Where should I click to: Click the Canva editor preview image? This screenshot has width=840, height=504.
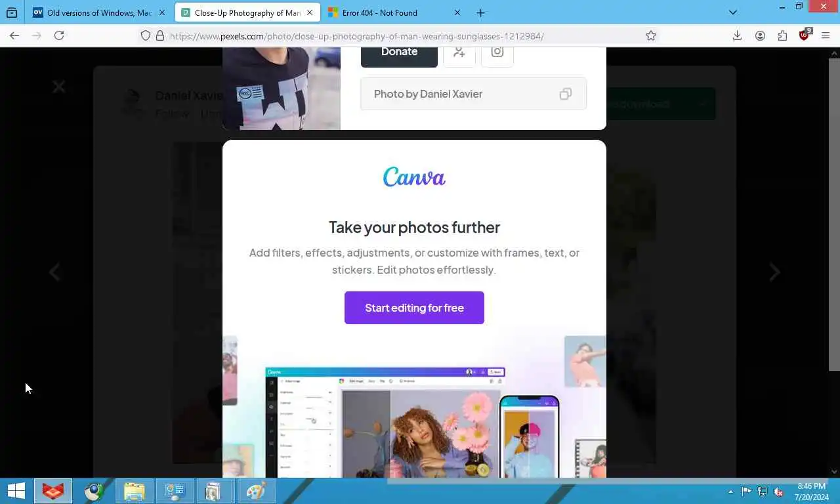point(414,407)
